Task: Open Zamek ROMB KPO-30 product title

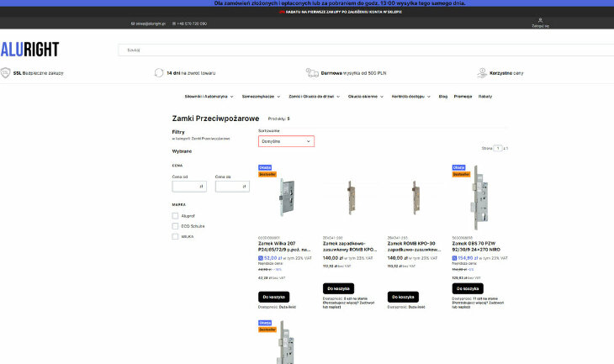Action: [x=415, y=246]
